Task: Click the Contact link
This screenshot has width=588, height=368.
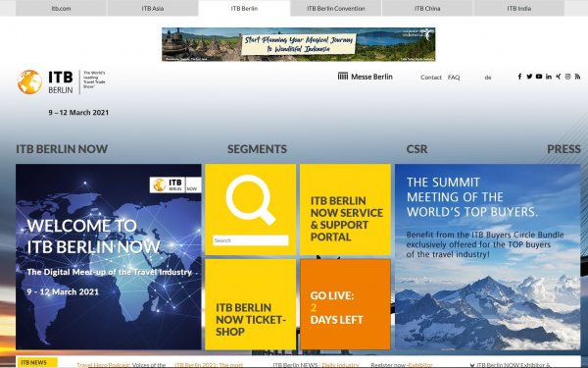Action: click(x=431, y=78)
